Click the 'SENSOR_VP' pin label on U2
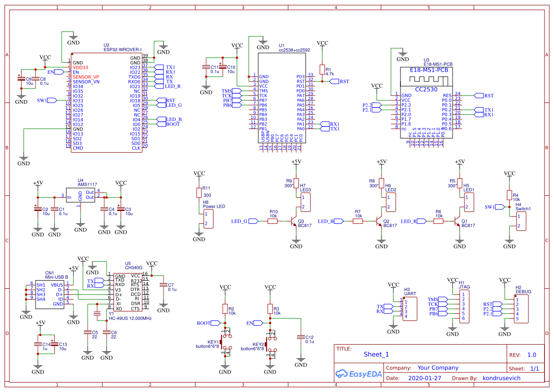Image resolution: width=554 pixels, height=392 pixels. click(86, 77)
